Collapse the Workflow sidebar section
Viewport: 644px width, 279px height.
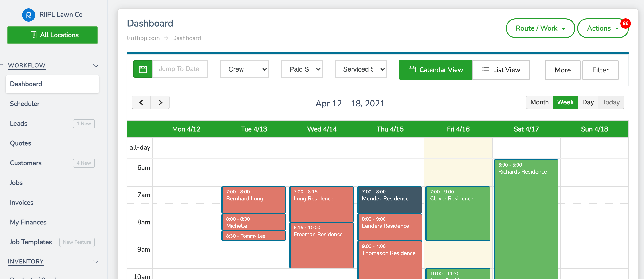(x=96, y=66)
